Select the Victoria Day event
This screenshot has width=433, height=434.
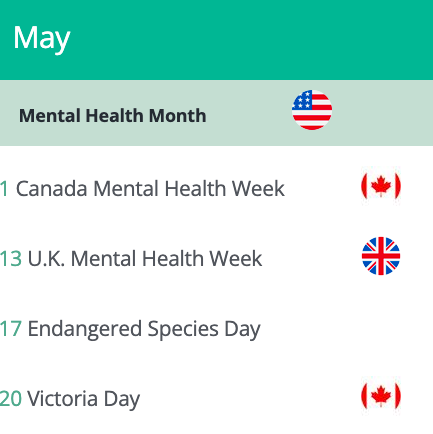click(x=83, y=399)
